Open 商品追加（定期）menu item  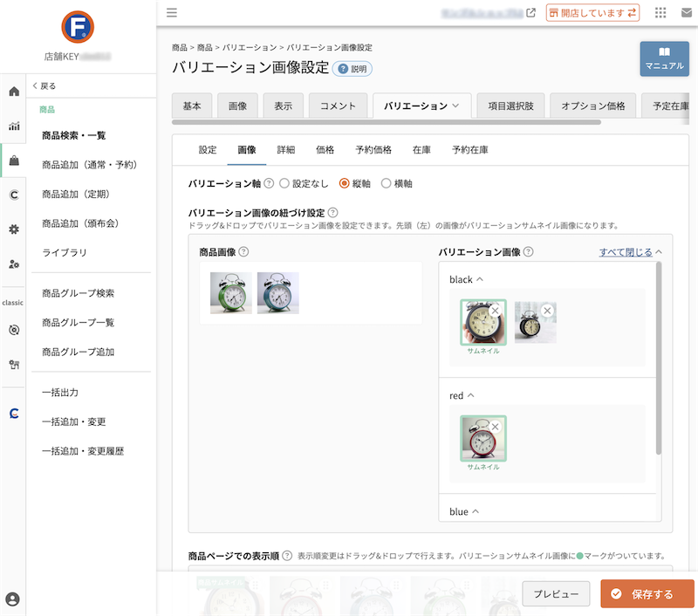click(76, 194)
